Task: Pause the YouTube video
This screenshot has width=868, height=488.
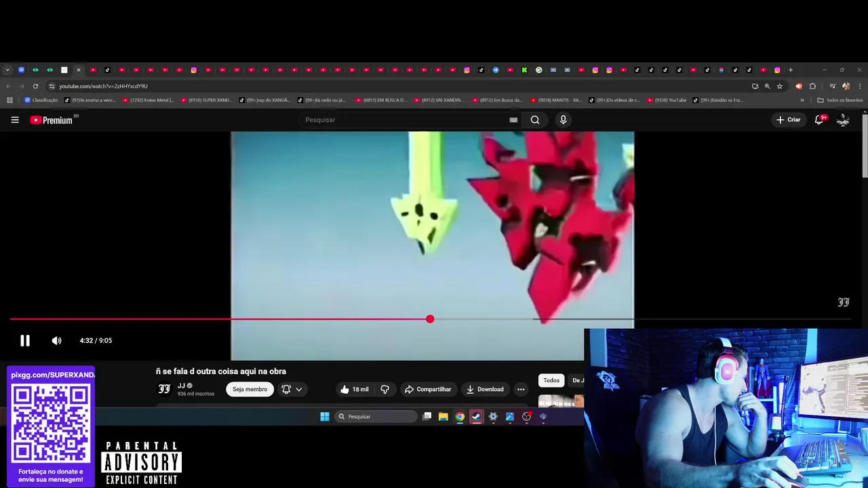Action: pos(24,341)
